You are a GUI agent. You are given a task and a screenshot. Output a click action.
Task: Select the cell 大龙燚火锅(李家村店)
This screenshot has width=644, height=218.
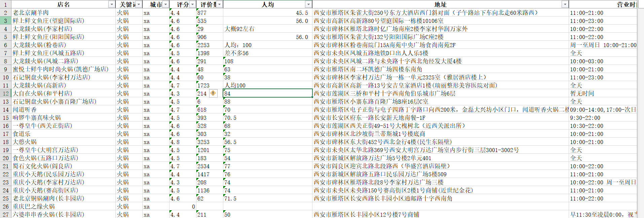pos(64,29)
